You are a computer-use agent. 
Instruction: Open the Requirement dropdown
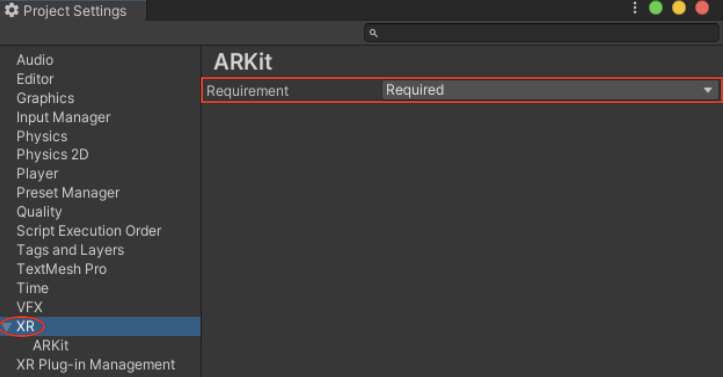click(x=550, y=90)
